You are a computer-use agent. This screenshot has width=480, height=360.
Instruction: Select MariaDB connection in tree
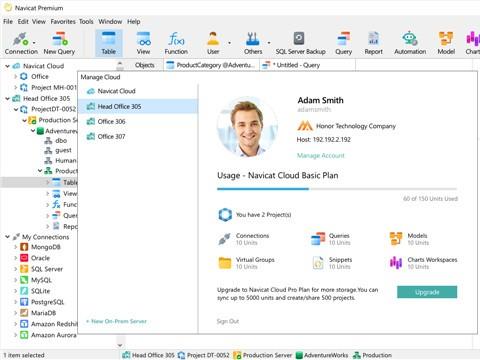(43, 313)
